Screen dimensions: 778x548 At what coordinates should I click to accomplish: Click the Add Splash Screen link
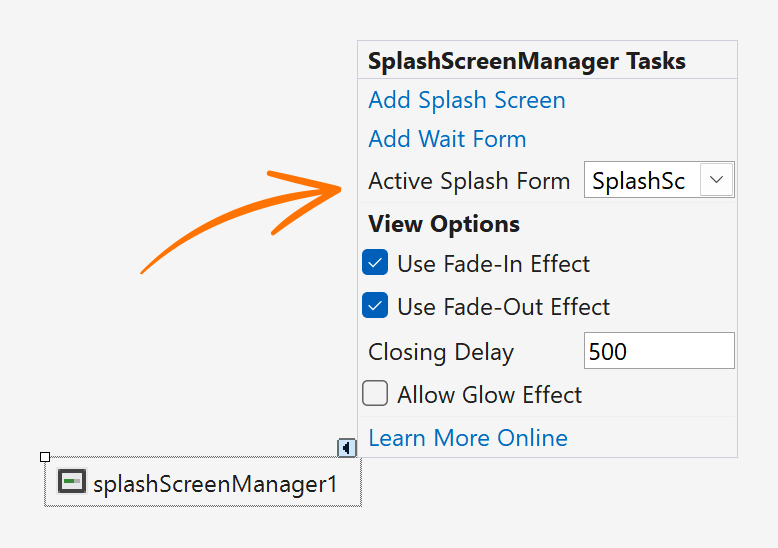pyautogui.click(x=467, y=100)
